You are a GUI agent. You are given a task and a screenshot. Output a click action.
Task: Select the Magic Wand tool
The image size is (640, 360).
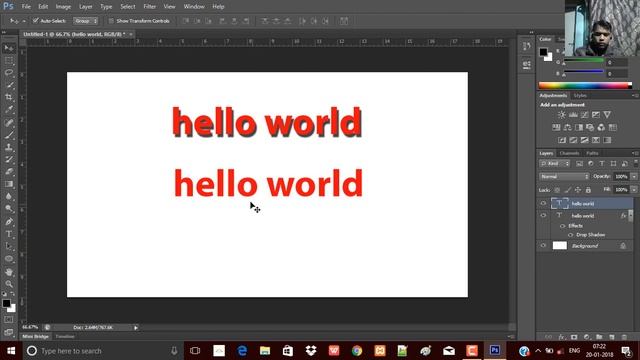click(9, 85)
